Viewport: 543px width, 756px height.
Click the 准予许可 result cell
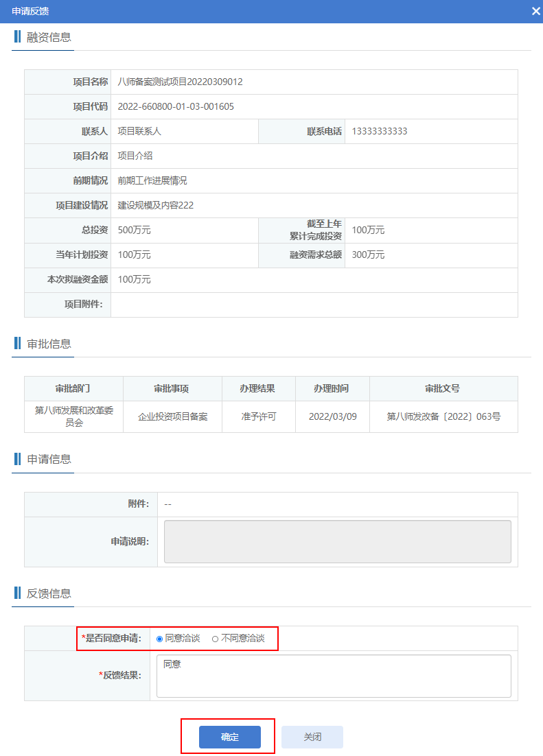point(258,416)
